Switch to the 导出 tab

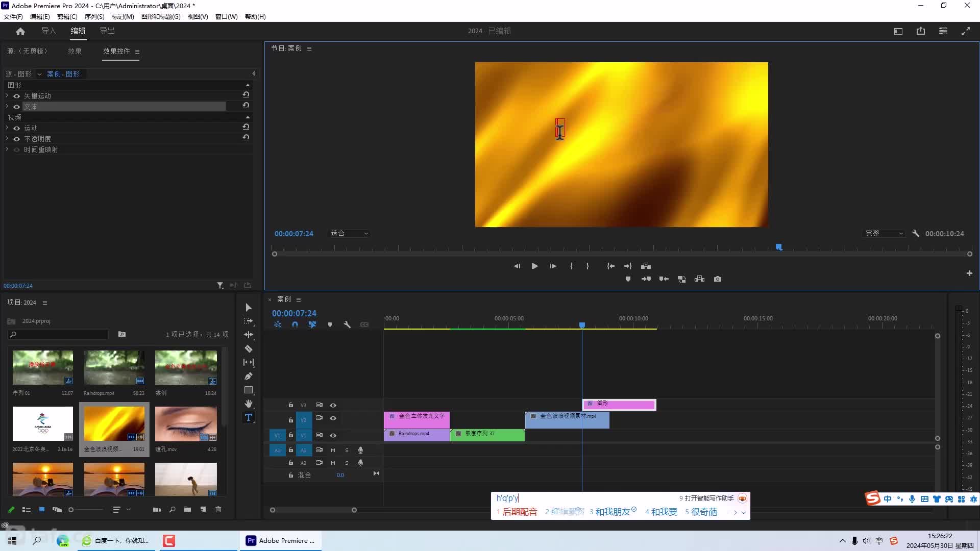click(107, 31)
